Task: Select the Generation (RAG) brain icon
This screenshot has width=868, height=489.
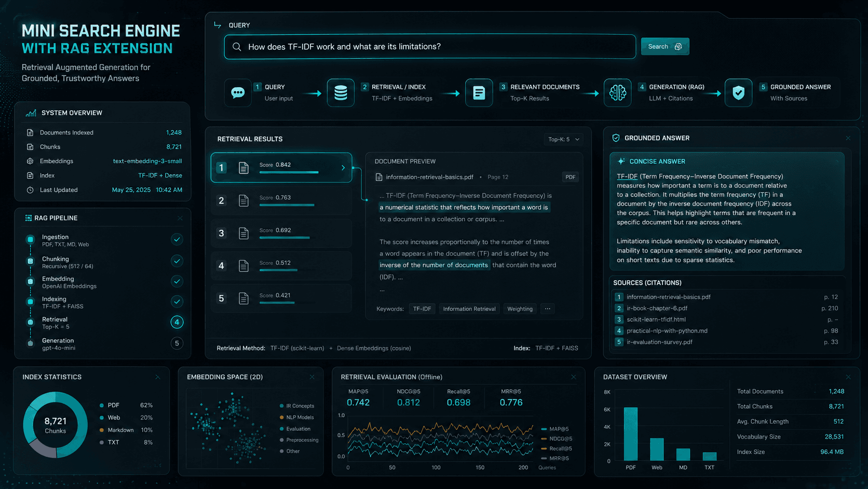Action: (617, 92)
